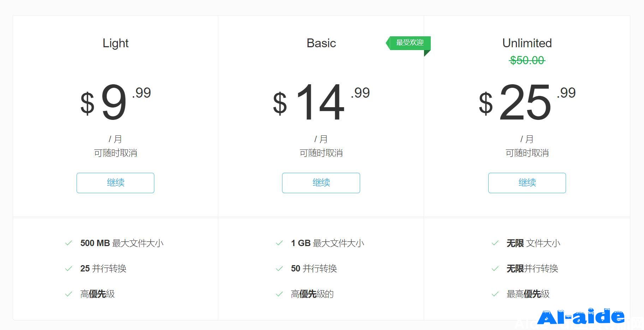Click checkmark beside 无限 文件大小

click(x=495, y=243)
